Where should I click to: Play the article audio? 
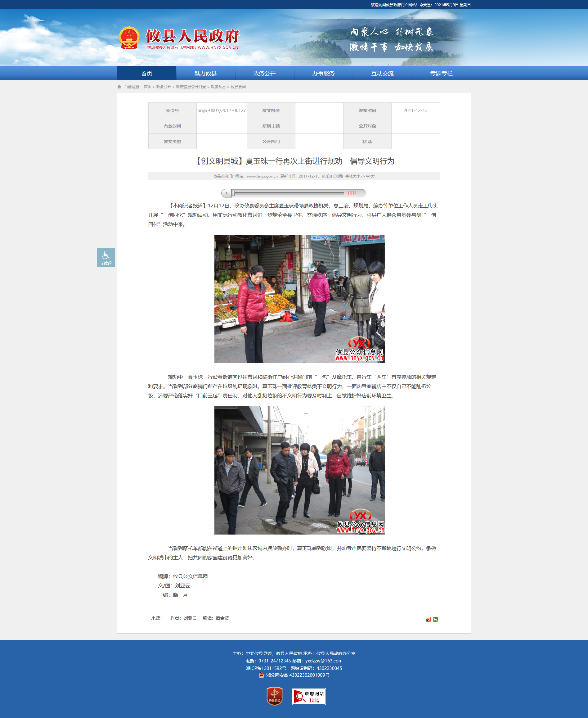coord(227,193)
